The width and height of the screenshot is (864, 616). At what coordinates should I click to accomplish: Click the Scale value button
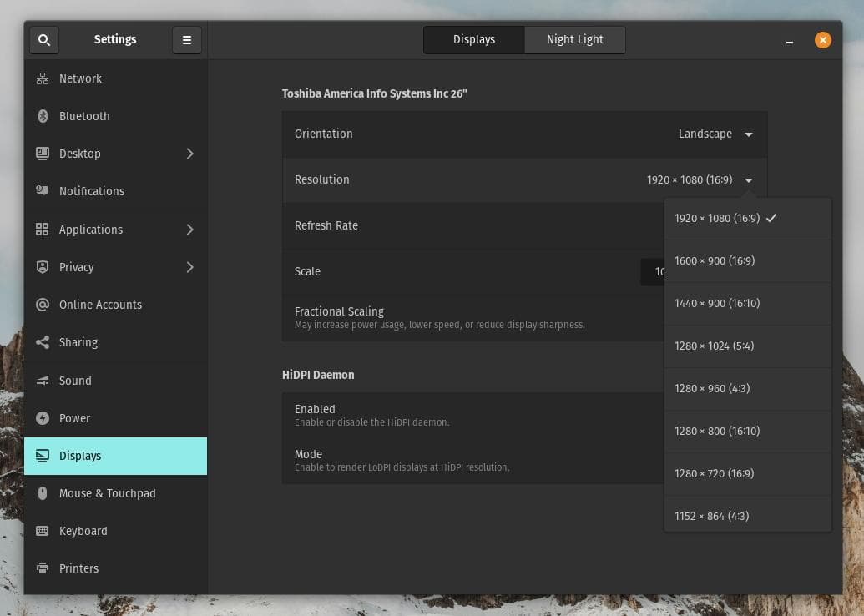tap(653, 271)
